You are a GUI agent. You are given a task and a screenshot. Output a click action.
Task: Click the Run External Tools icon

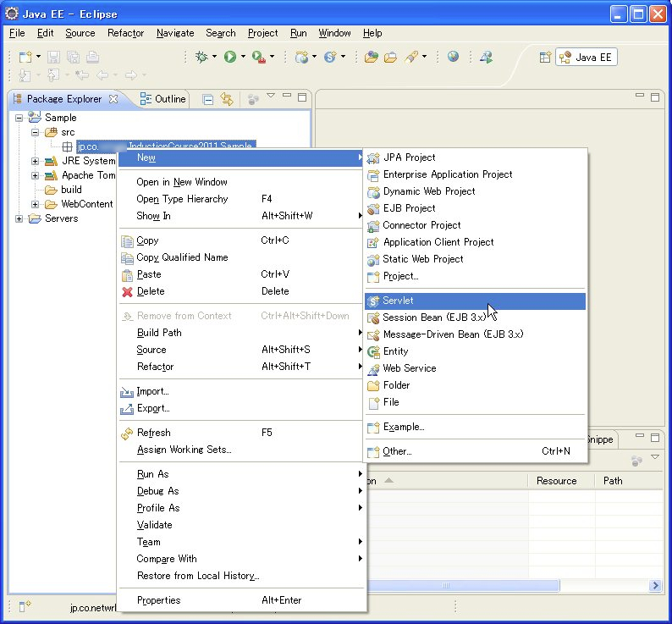pyautogui.click(x=258, y=57)
